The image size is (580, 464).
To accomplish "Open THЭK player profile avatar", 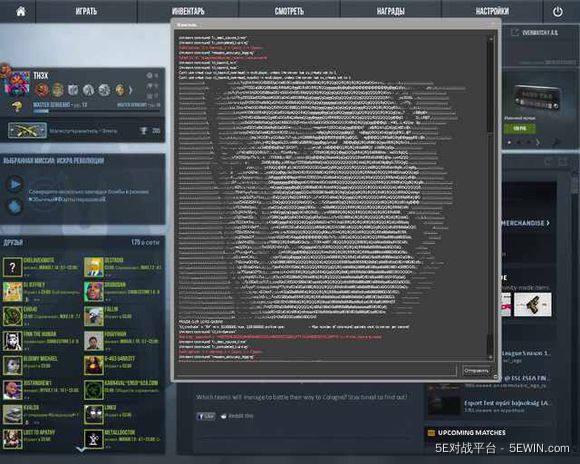I will point(17,84).
